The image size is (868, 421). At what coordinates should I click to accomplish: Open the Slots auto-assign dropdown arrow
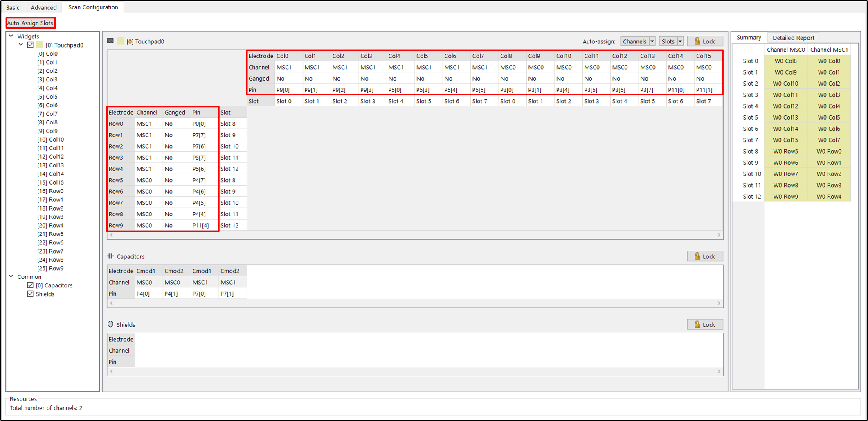pos(680,41)
